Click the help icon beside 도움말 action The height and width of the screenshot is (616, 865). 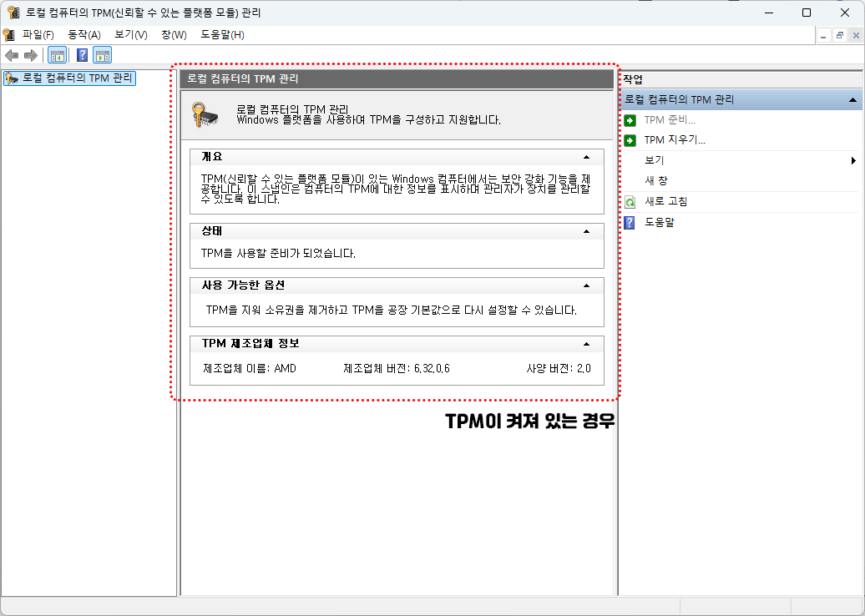(630, 222)
